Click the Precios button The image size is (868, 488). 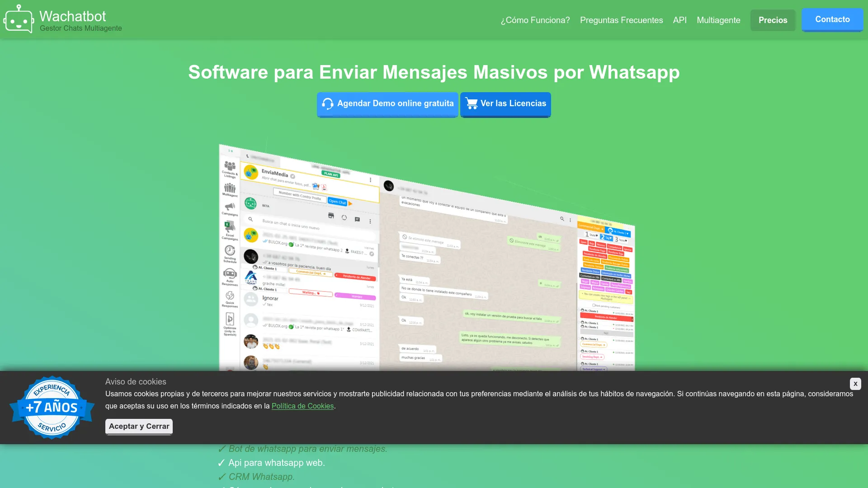click(x=773, y=20)
